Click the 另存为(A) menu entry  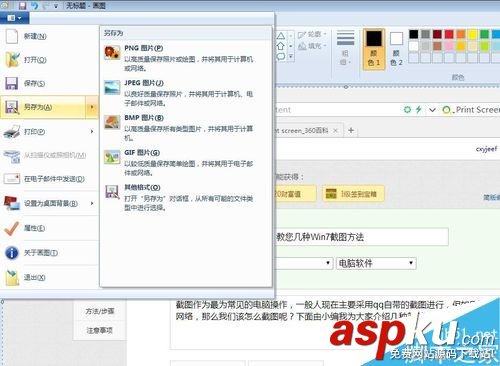point(43,107)
